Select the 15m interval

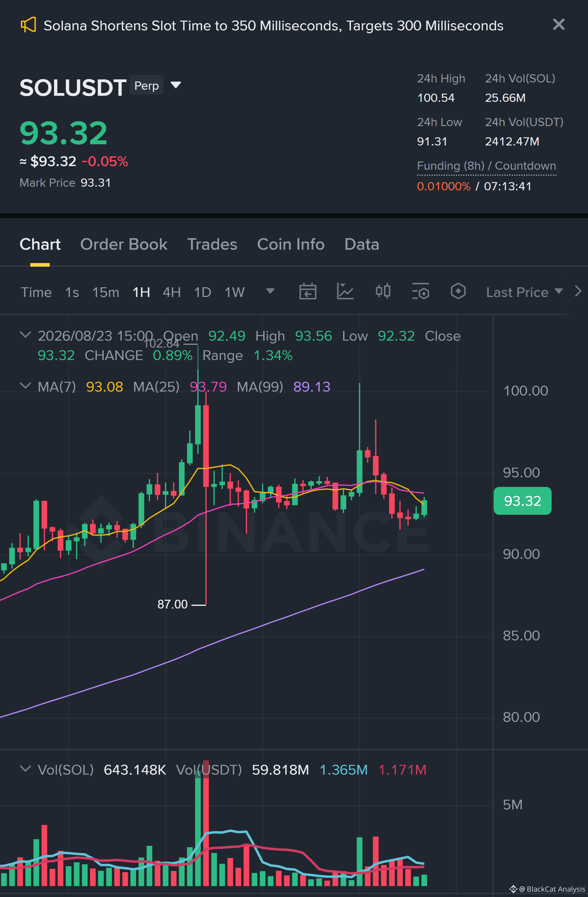[x=105, y=292]
